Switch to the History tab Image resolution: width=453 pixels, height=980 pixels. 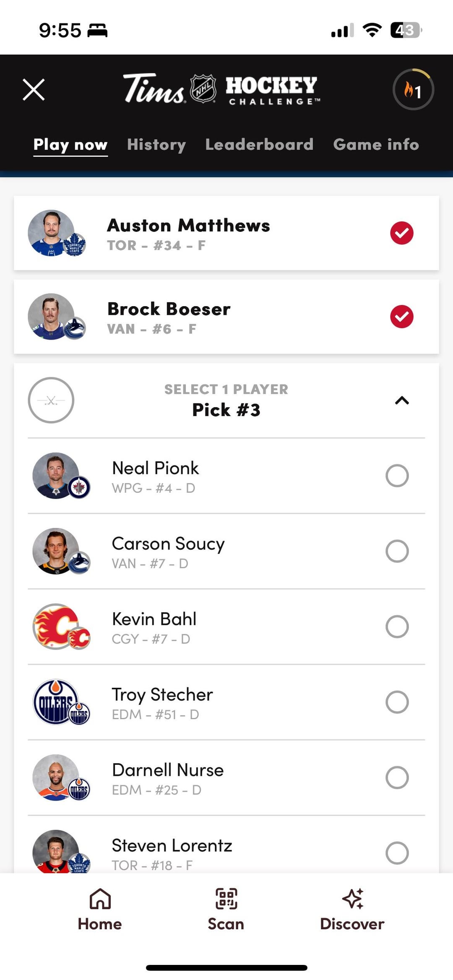[156, 145]
